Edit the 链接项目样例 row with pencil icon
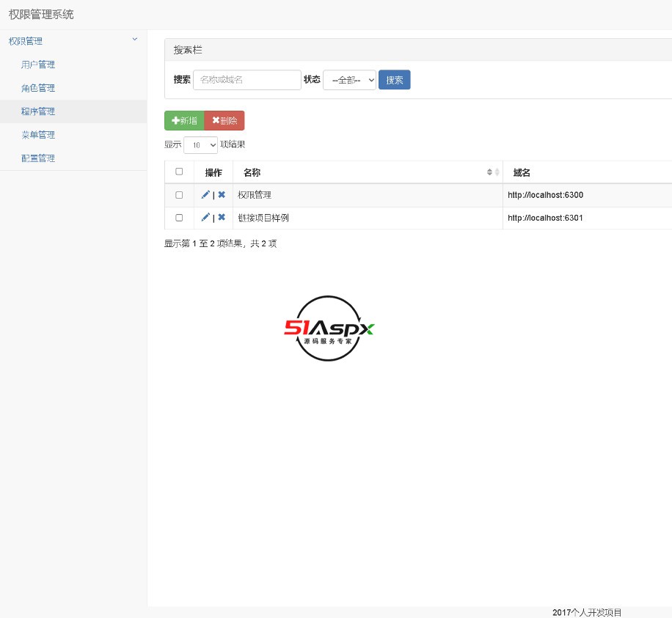The width and height of the screenshot is (672, 618). point(205,217)
